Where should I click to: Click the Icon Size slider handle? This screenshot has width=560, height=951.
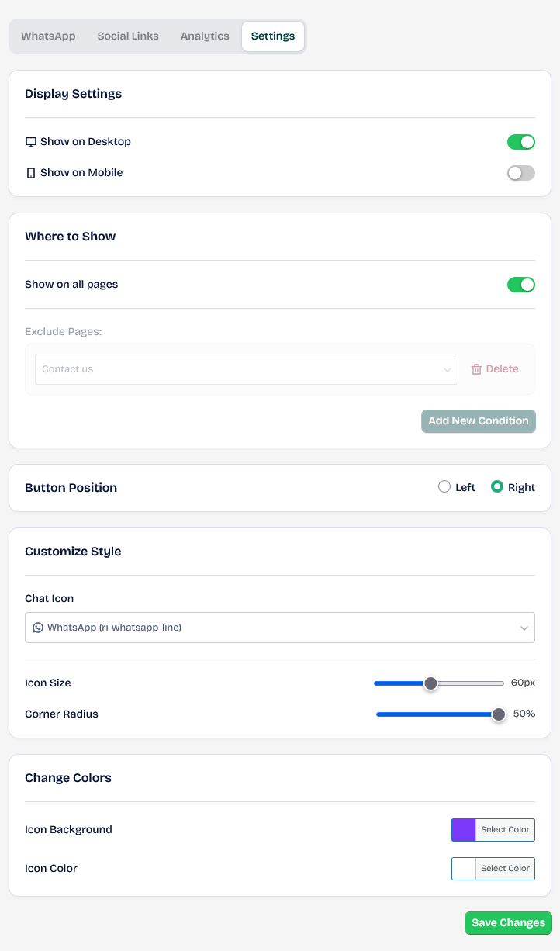(x=430, y=683)
